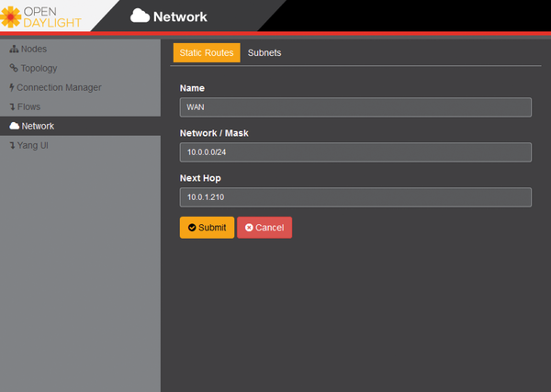The image size is (551, 392).
Task: Click the Network / Mask input field
Action: pyautogui.click(x=355, y=152)
